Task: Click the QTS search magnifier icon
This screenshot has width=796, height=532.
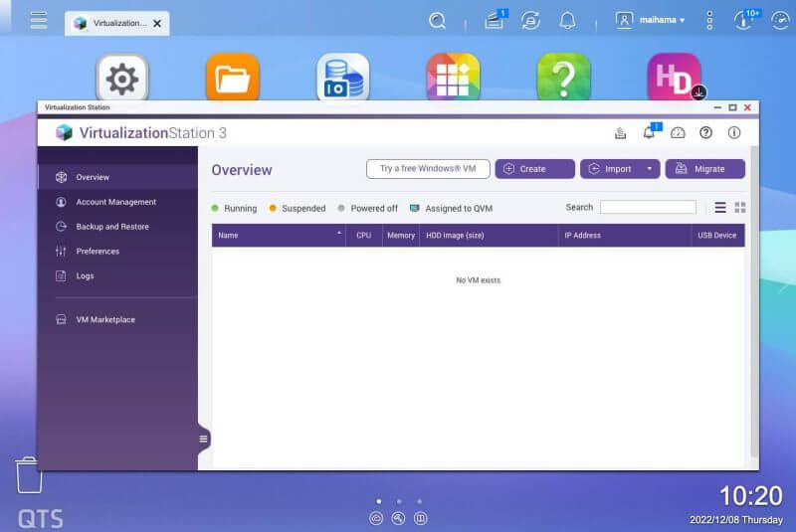Action: pos(437,21)
